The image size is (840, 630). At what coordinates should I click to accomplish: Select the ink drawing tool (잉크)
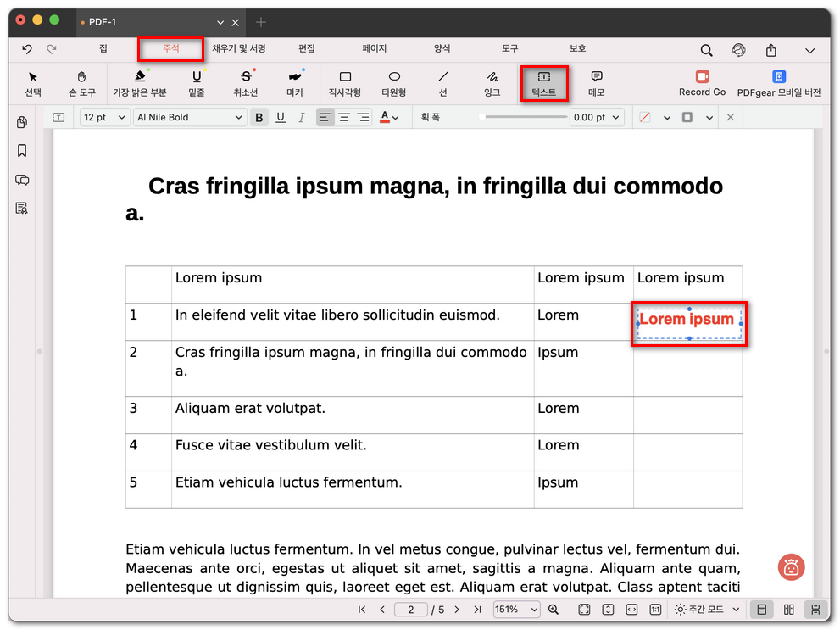pyautogui.click(x=492, y=83)
